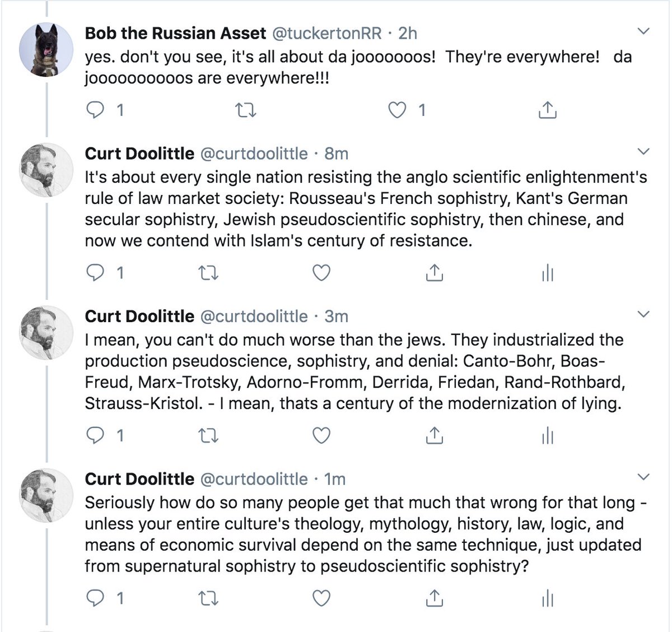Open the 2h timestamp on Bob's tweet

point(408,33)
